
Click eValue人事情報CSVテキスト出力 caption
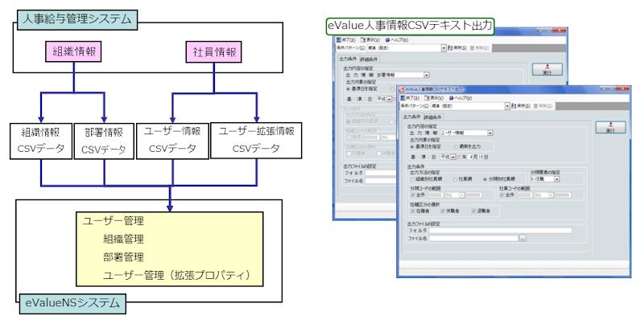click(x=410, y=26)
